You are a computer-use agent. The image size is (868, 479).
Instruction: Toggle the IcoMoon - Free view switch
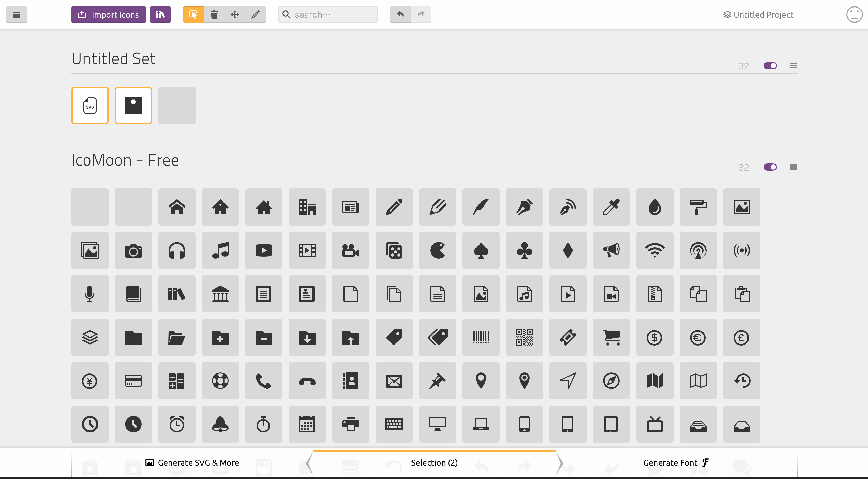pos(770,167)
